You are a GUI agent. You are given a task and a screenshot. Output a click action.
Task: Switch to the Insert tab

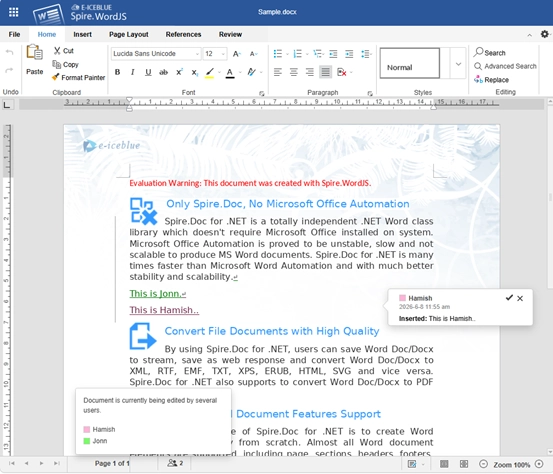pyautogui.click(x=83, y=35)
